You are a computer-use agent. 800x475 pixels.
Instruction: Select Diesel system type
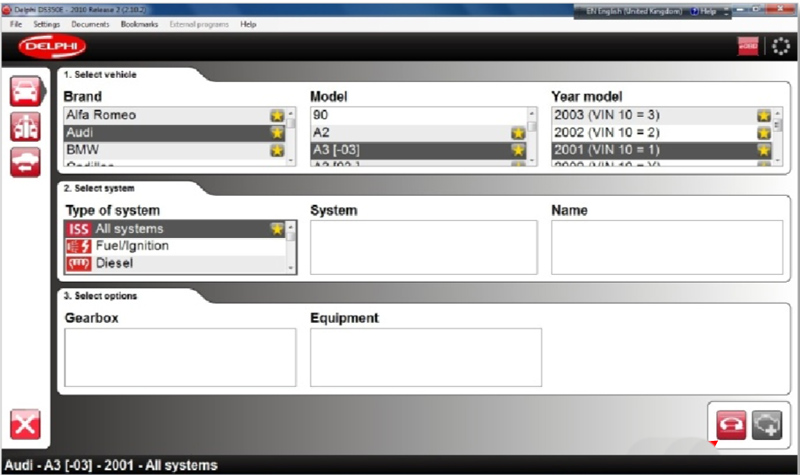tap(175, 263)
